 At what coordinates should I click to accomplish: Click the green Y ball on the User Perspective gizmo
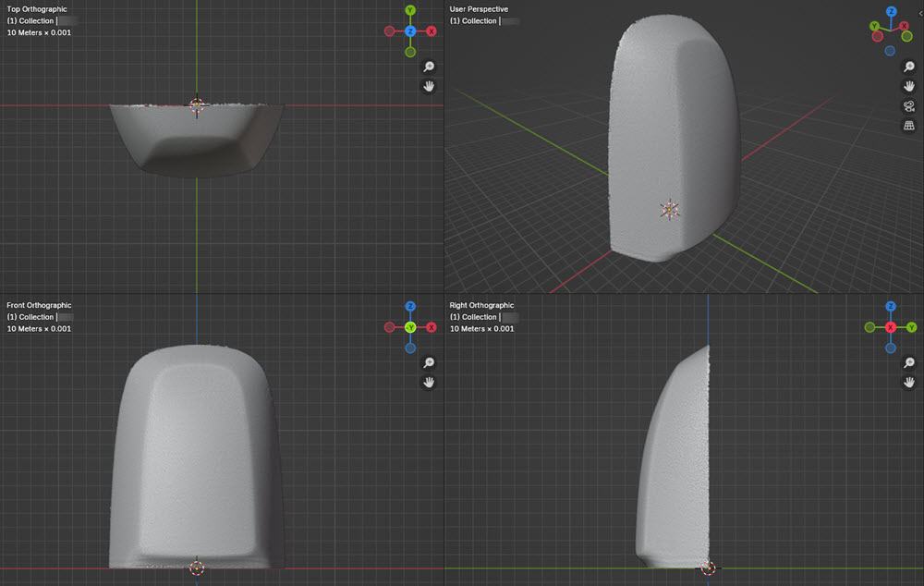pyautogui.click(x=874, y=26)
